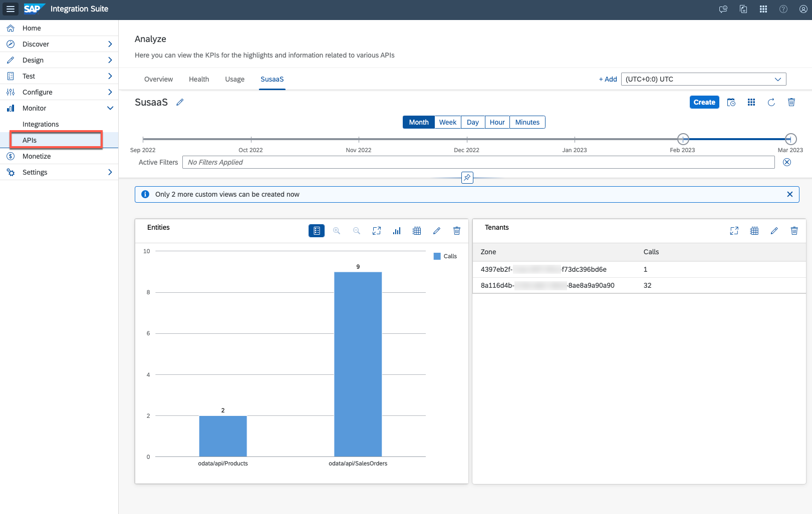The height and width of the screenshot is (514, 812).
Task: Delete the Tenants card
Action: [x=794, y=231]
